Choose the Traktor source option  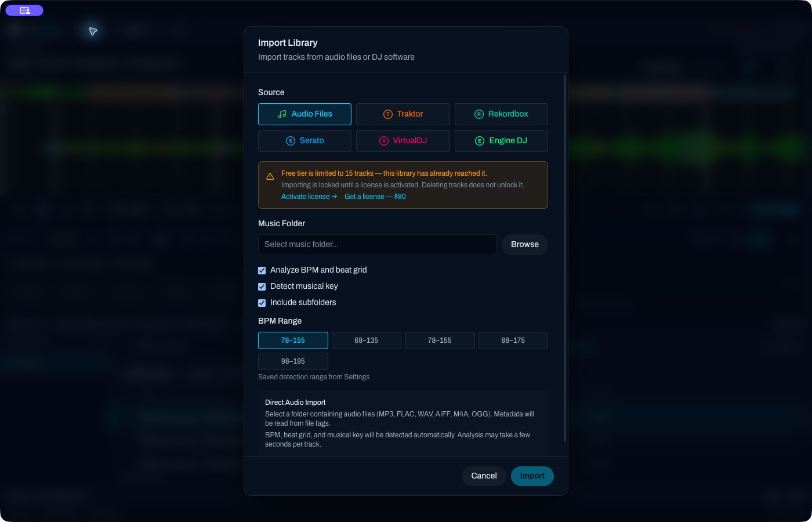coord(403,114)
